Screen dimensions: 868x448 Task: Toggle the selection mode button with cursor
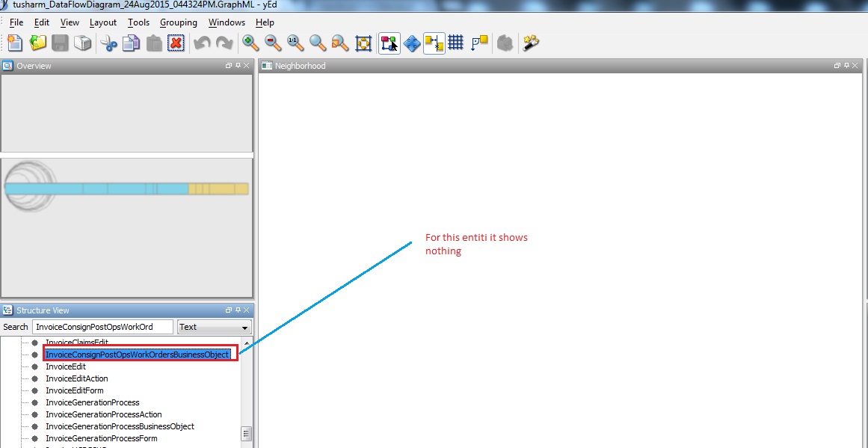[x=389, y=43]
